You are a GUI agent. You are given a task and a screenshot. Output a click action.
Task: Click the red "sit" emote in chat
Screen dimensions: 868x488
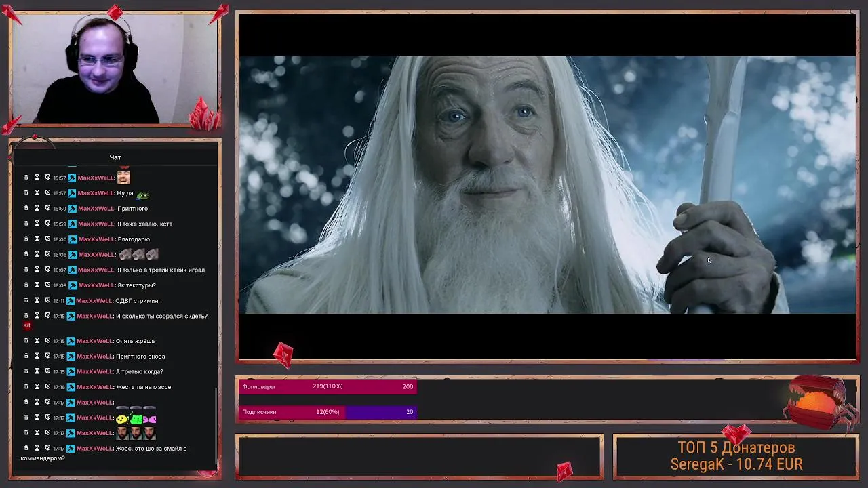[27, 325]
